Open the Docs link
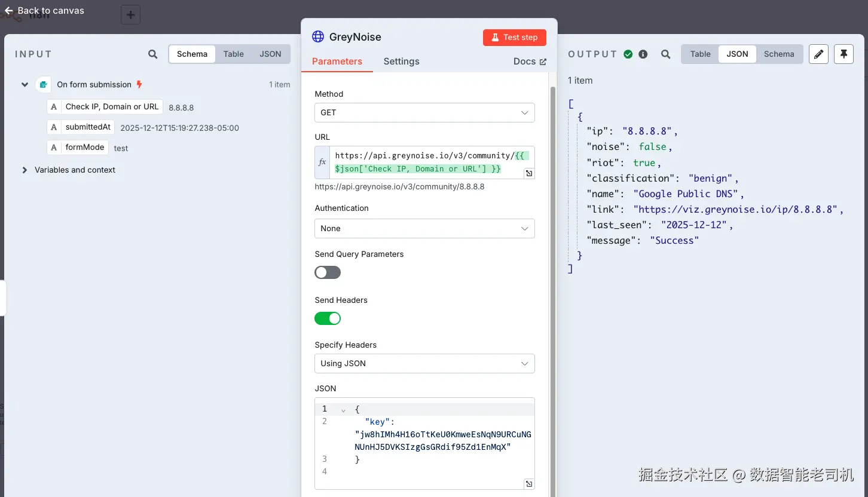Image resolution: width=868 pixels, height=497 pixels. click(x=530, y=62)
